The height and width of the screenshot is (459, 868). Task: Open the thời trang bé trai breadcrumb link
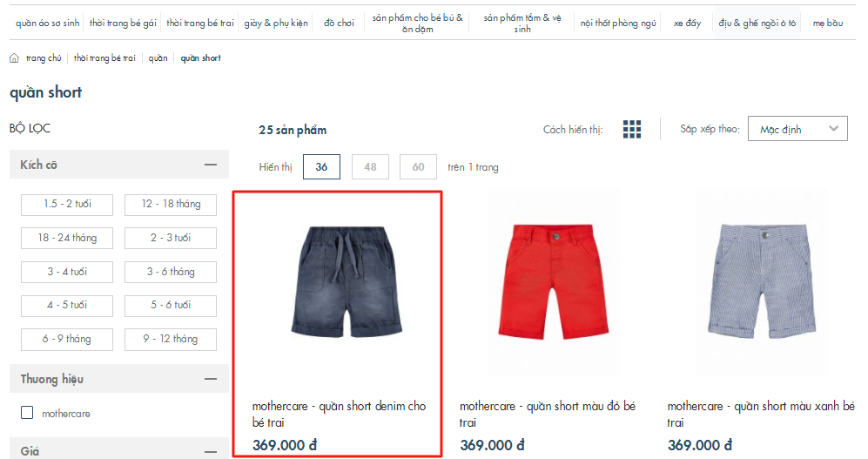click(x=104, y=58)
